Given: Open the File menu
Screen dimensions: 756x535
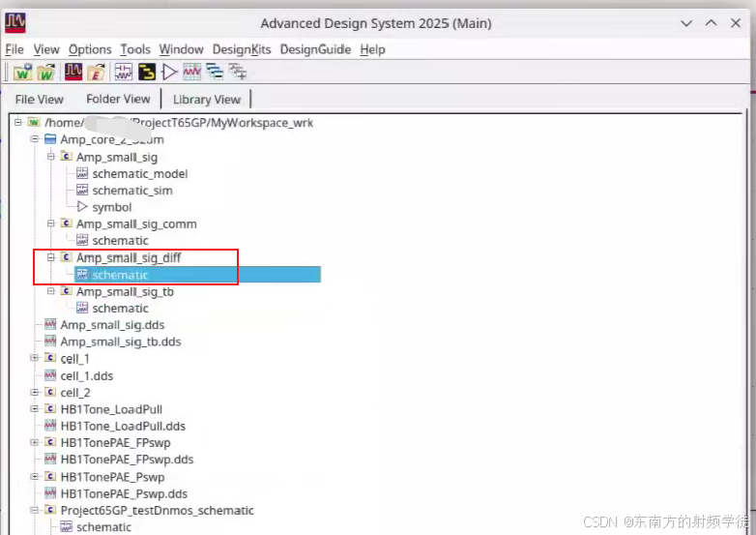Looking at the screenshot, I should coord(14,49).
